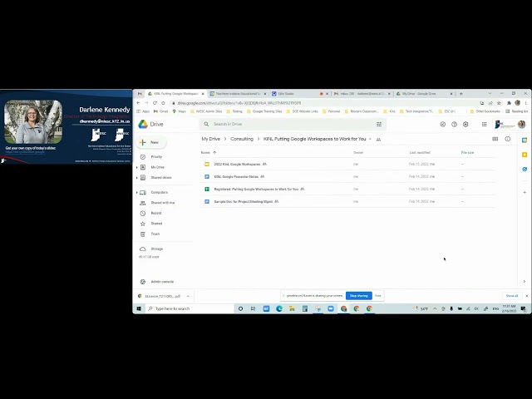The width and height of the screenshot is (532, 399).
Task: Switch to grid layout view
Action: [x=495, y=139]
